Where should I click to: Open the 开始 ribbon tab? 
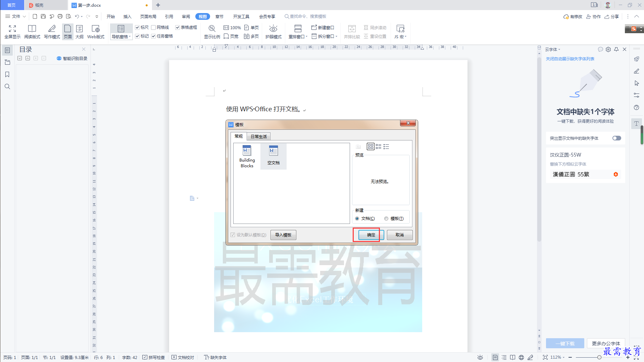coord(111,16)
